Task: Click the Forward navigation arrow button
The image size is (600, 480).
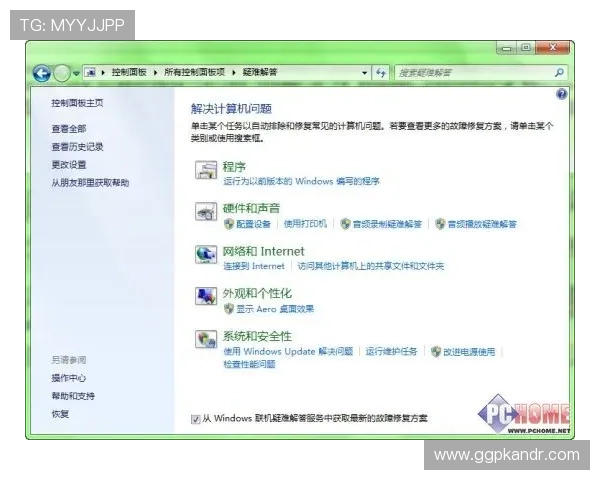Action: 62,73
